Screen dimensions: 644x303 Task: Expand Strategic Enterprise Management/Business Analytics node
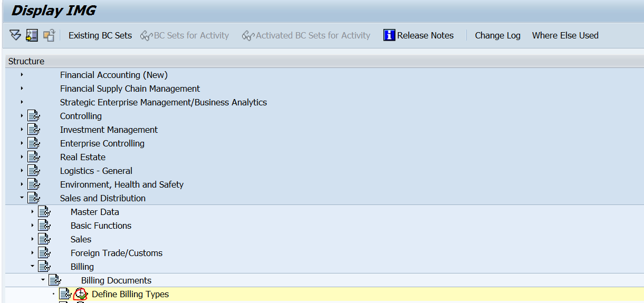pos(22,102)
